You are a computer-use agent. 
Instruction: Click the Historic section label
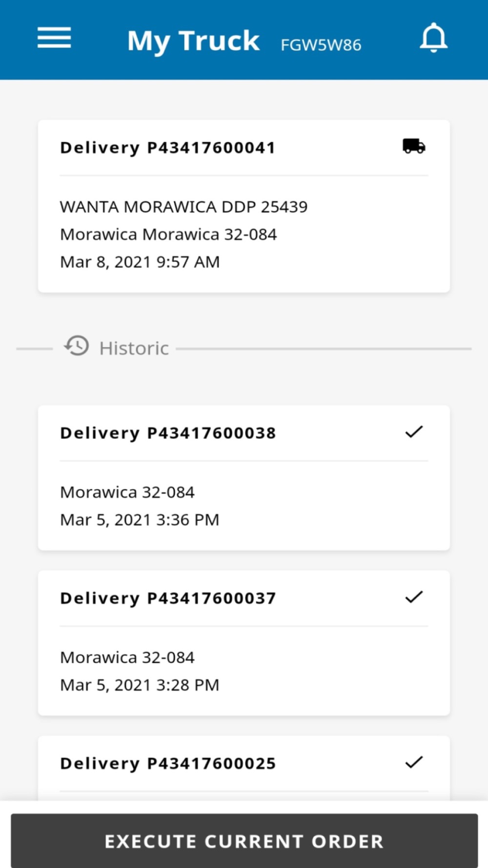(134, 349)
